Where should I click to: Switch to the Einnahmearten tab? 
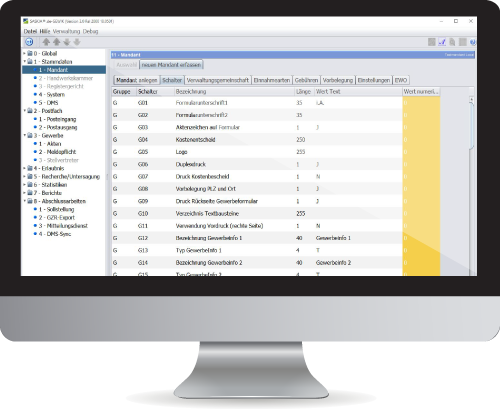(x=272, y=80)
